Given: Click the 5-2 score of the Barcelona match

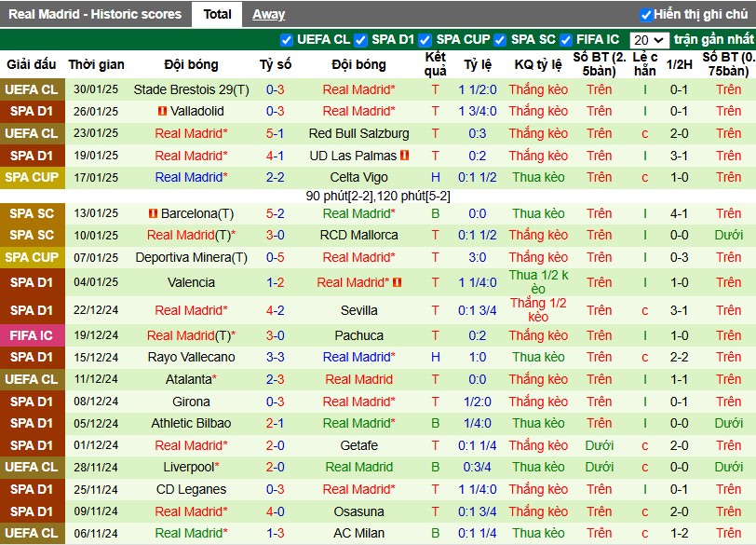Looking at the screenshot, I should 276,213.
